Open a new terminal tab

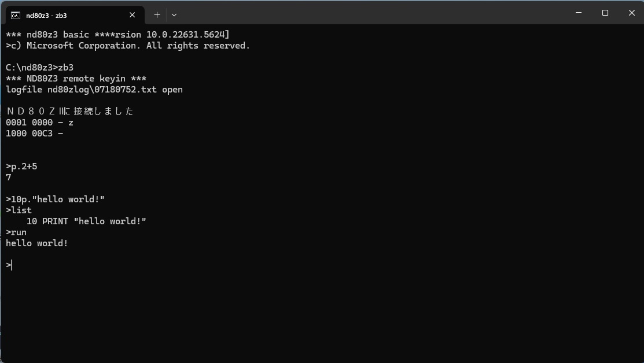[157, 15]
